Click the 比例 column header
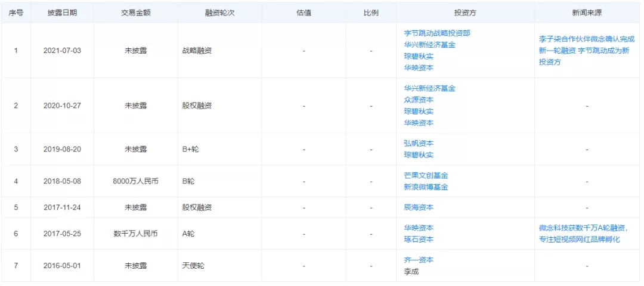This screenshot has height=286, width=644. point(371,13)
